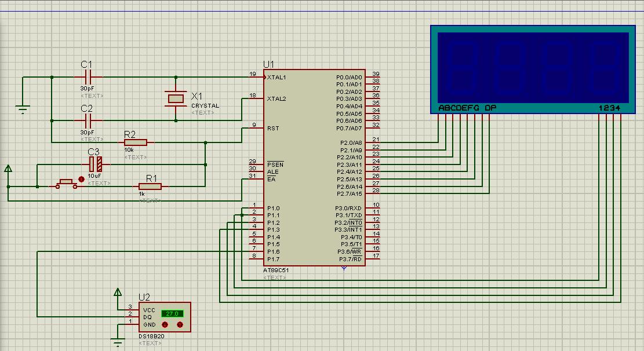Select the 10k resistor R2
Viewport: 644px width, 351px height.
coord(136,142)
